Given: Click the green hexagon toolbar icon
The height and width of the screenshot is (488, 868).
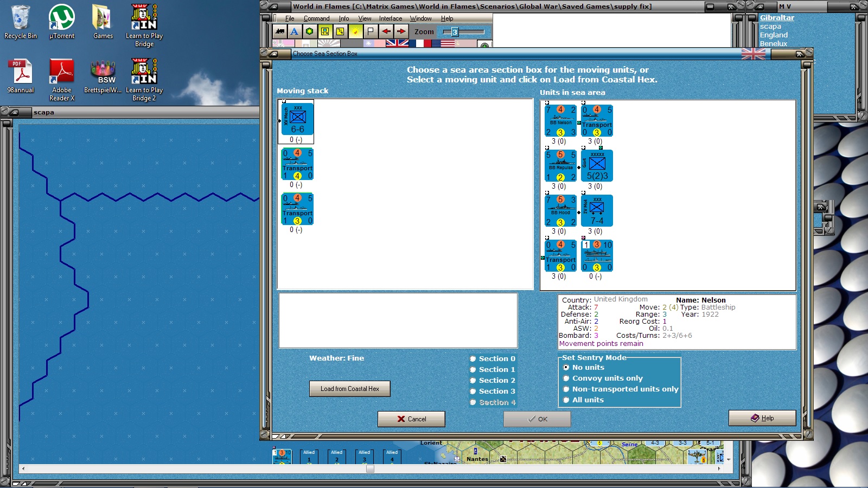Looking at the screenshot, I should [x=309, y=31].
